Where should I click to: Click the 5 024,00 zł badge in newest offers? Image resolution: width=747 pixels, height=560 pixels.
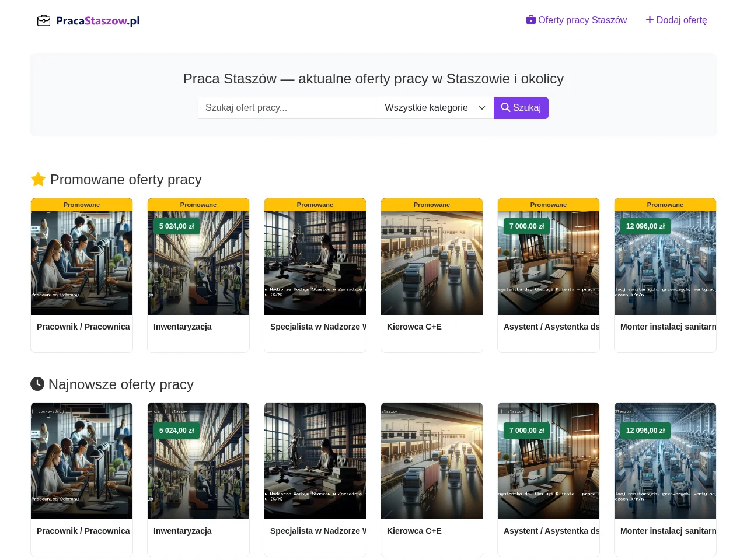point(176,430)
